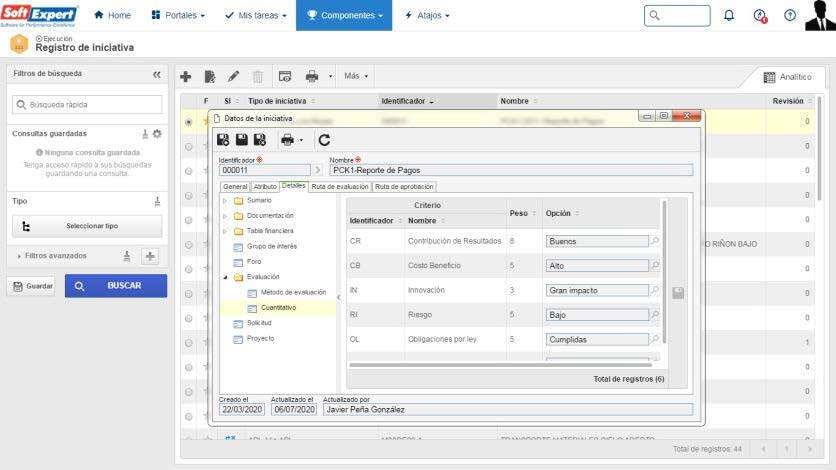Click the refresh icon in initiative dialog

324,141
